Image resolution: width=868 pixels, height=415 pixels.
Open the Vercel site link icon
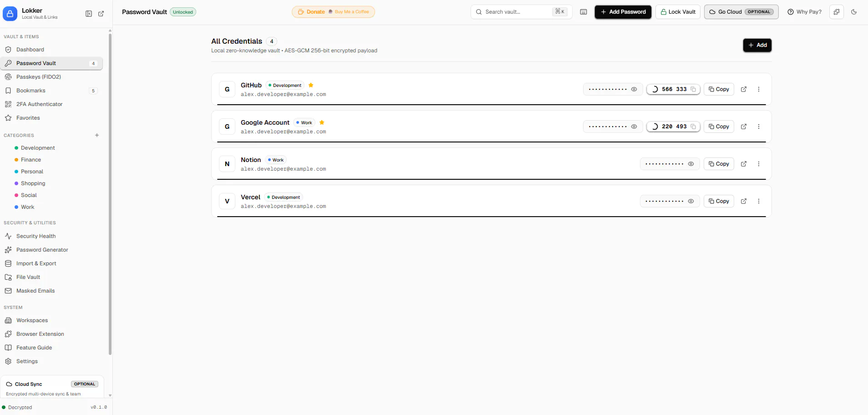pyautogui.click(x=744, y=201)
